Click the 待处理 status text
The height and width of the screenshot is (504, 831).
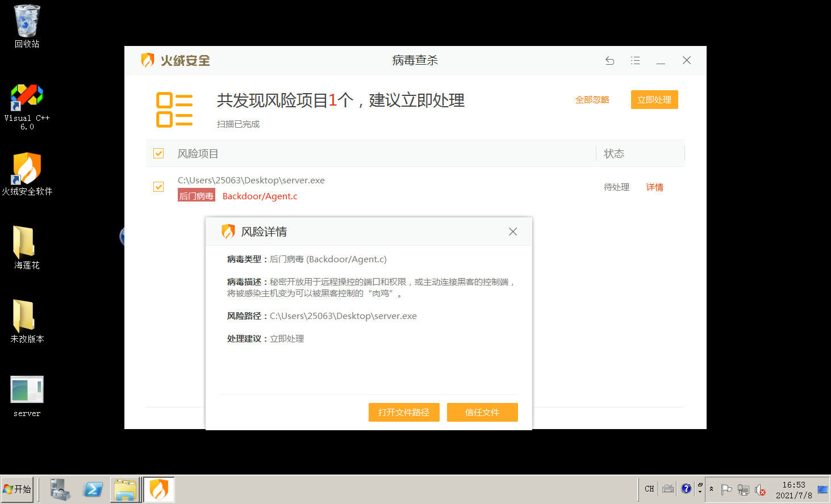click(616, 187)
